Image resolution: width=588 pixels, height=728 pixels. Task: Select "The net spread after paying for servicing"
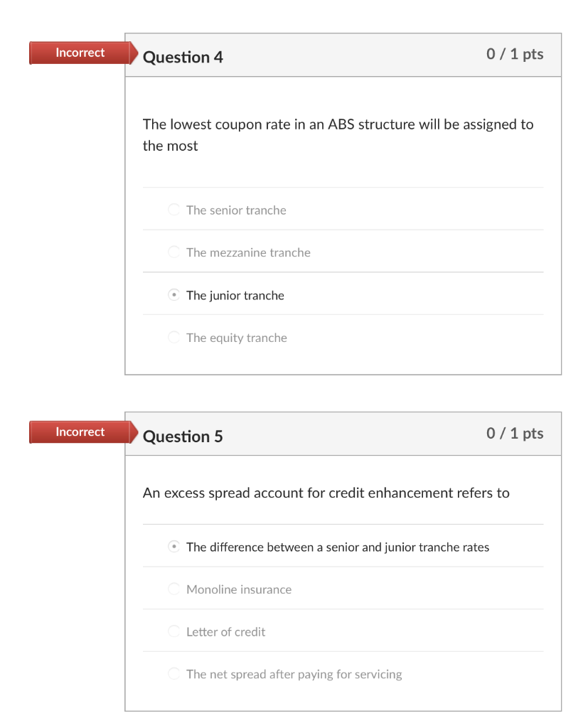point(174,673)
